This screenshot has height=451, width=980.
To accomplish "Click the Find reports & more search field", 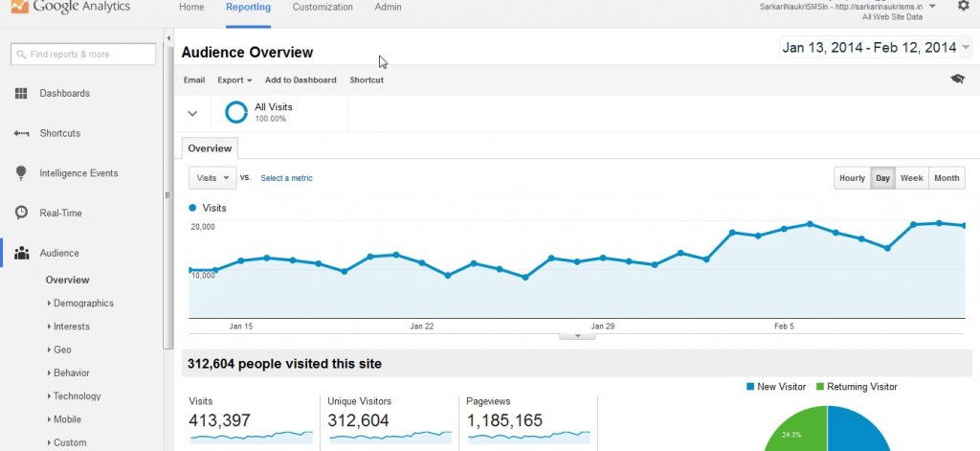I will (83, 55).
